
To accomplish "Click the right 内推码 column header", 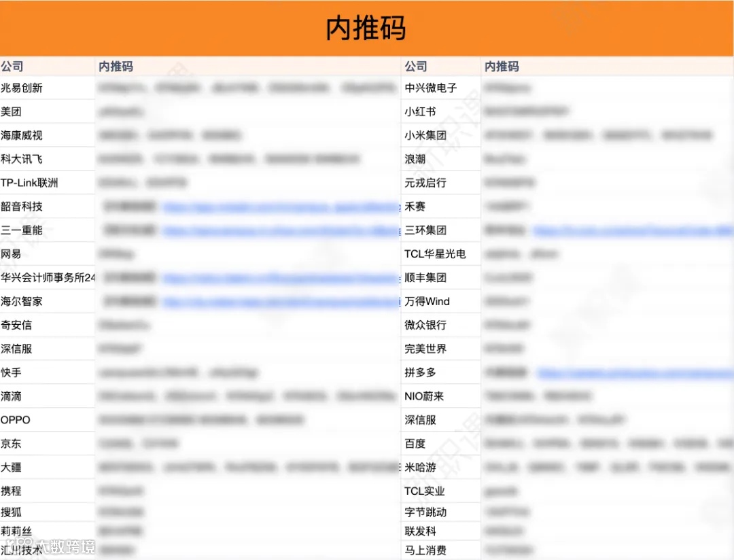I will [500, 66].
